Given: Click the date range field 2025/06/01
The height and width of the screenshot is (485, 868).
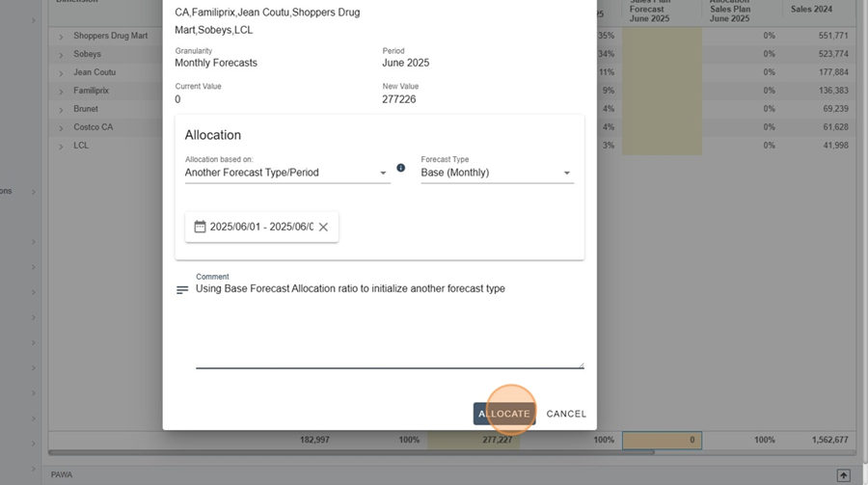Looking at the screenshot, I should pos(261,227).
